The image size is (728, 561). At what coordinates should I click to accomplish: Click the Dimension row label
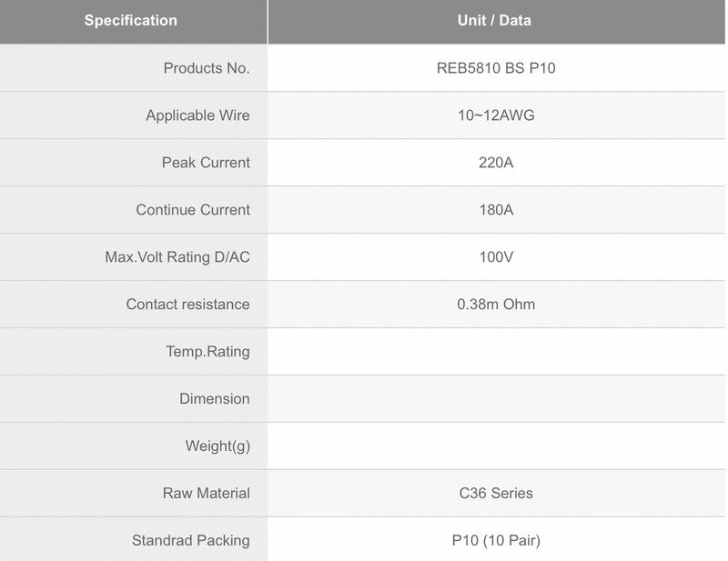pos(215,399)
